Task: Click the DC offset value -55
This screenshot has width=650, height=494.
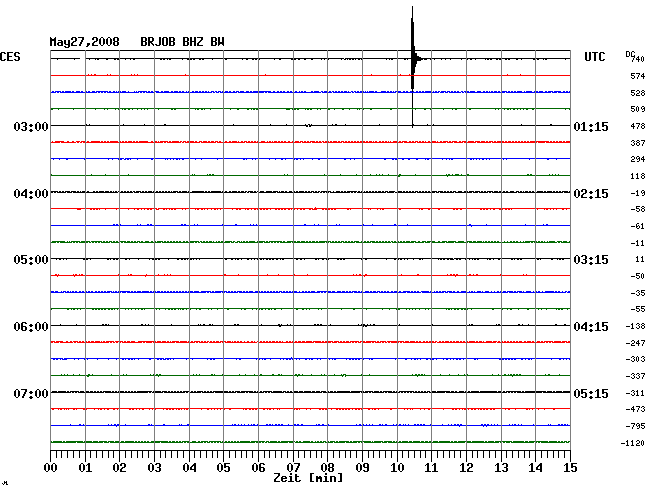Action: 638,309
